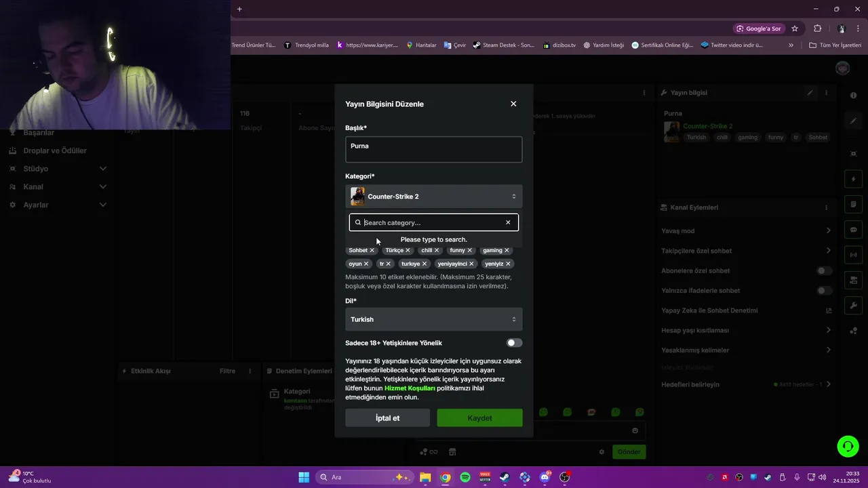Click the lightning bolt icon in right sidebar

tap(854, 179)
